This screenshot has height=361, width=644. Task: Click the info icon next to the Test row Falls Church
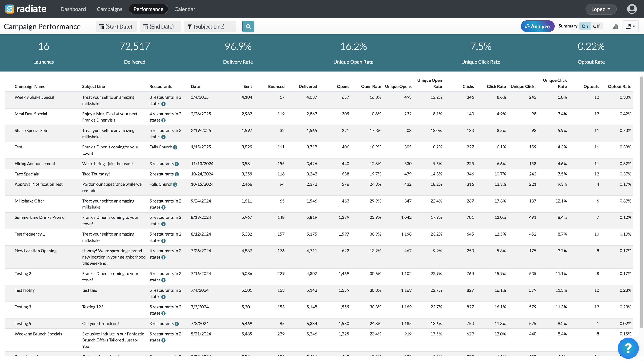[x=175, y=147]
